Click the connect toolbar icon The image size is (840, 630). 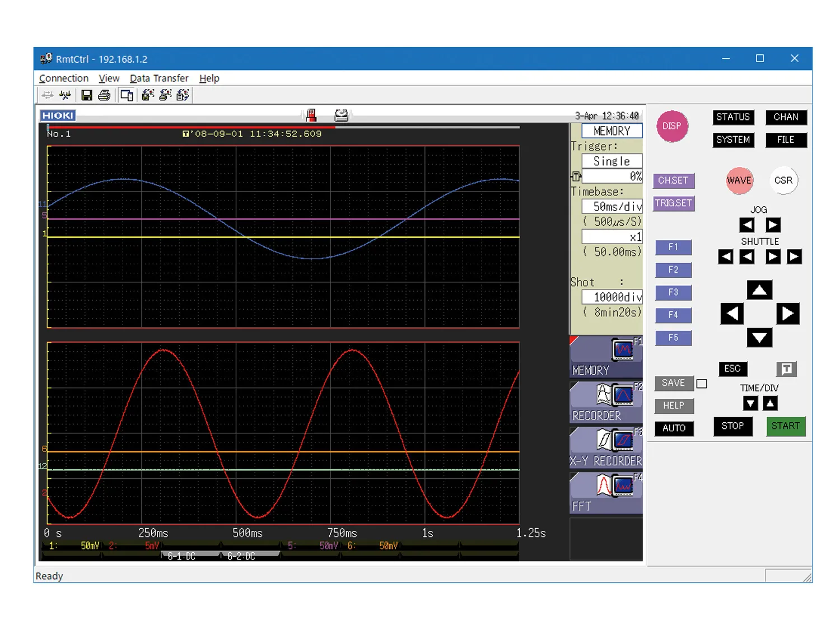(48, 95)
